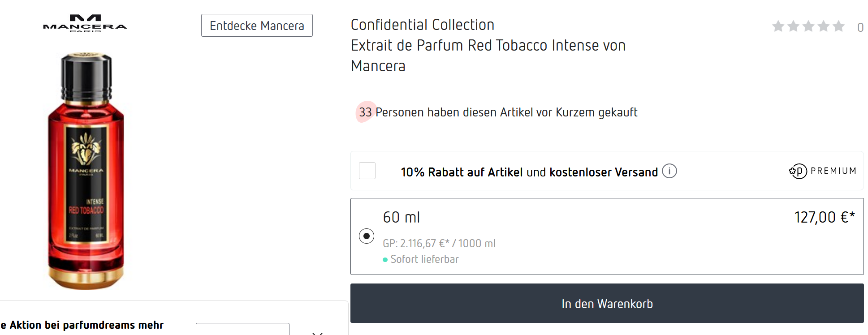Focus the input box beside parfumdreams Aktion
868x335 pixels.
242,329
